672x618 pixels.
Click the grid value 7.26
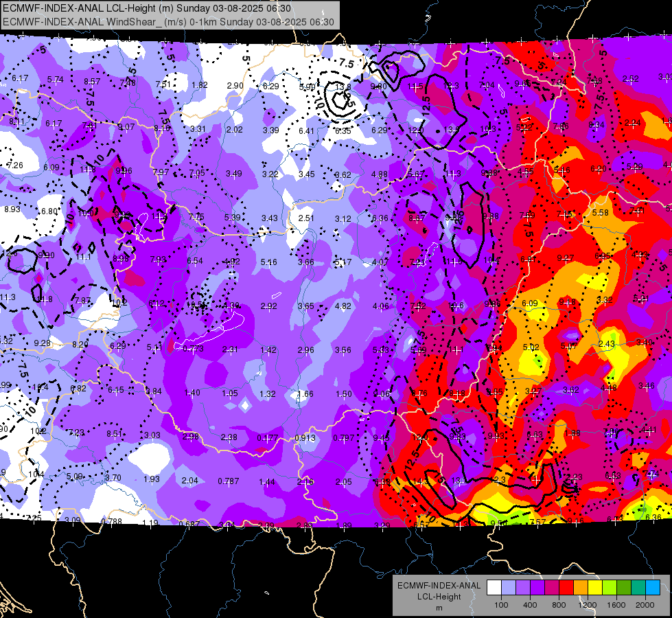15,165
